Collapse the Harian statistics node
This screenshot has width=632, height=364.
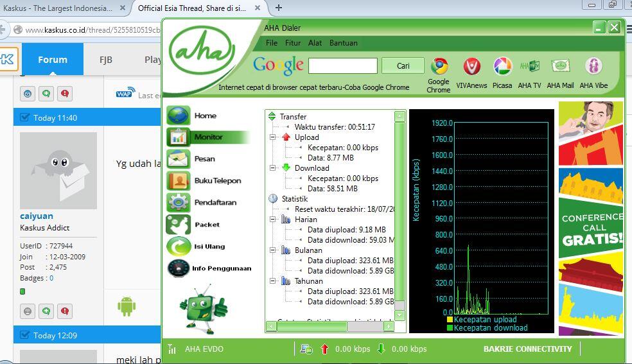[273, 220]
